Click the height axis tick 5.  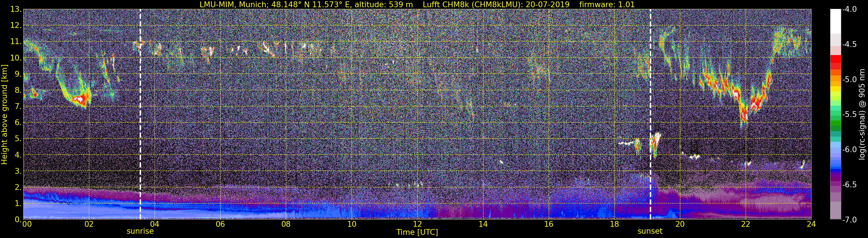click(x=18, y=139)
